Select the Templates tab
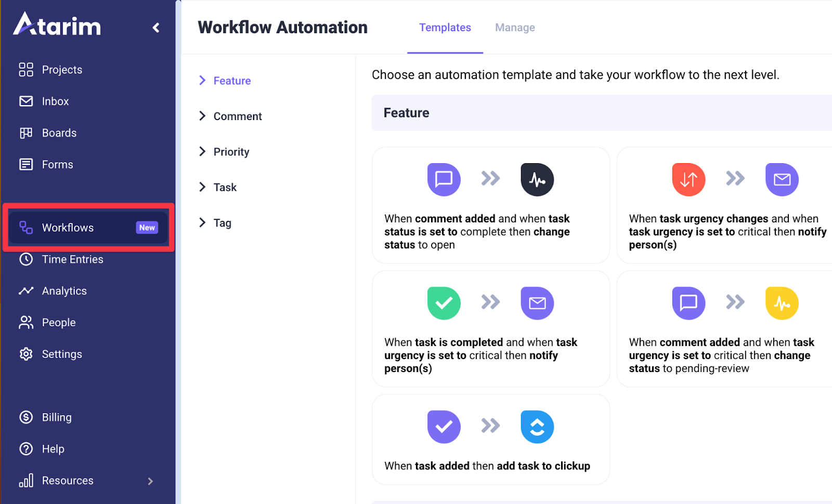The width and height of the screenshot is (832, 504). click(445, 27)
